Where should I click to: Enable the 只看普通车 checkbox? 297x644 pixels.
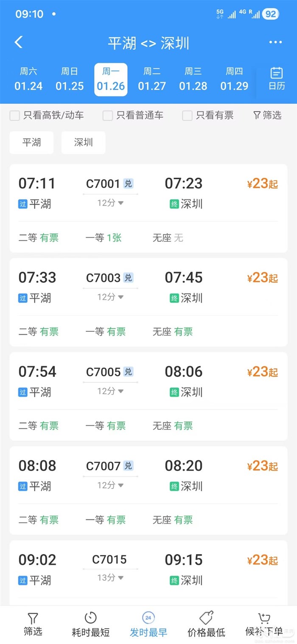tap(108, 116)
